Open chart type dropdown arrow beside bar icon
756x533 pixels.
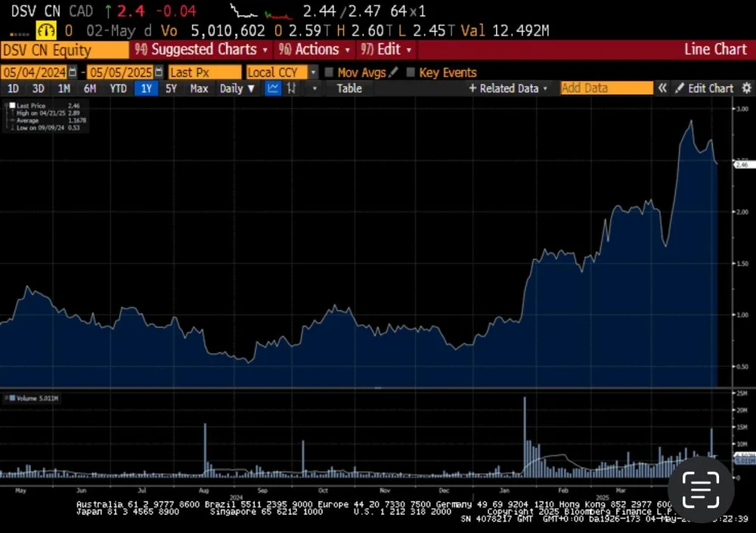tap(314, 88)
